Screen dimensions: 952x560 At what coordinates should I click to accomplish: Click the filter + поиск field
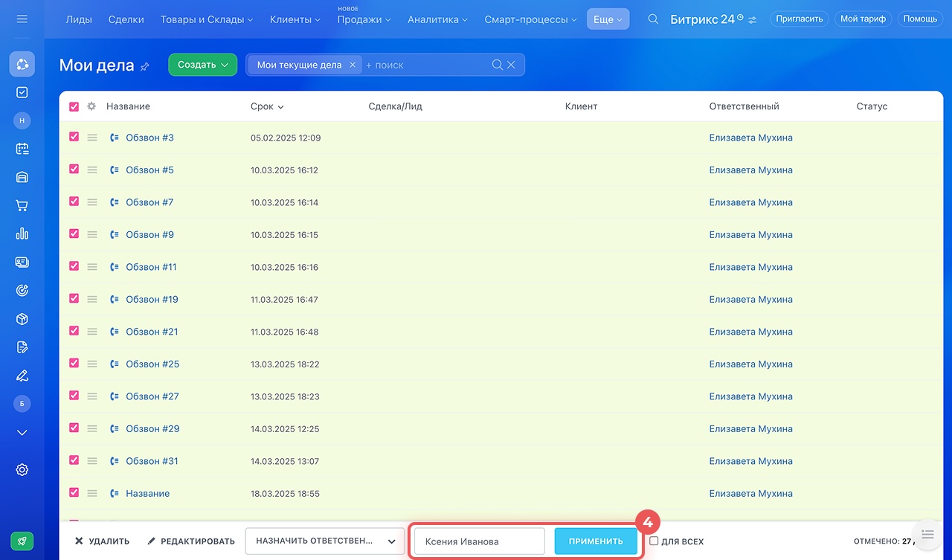[x=425, y=65]
